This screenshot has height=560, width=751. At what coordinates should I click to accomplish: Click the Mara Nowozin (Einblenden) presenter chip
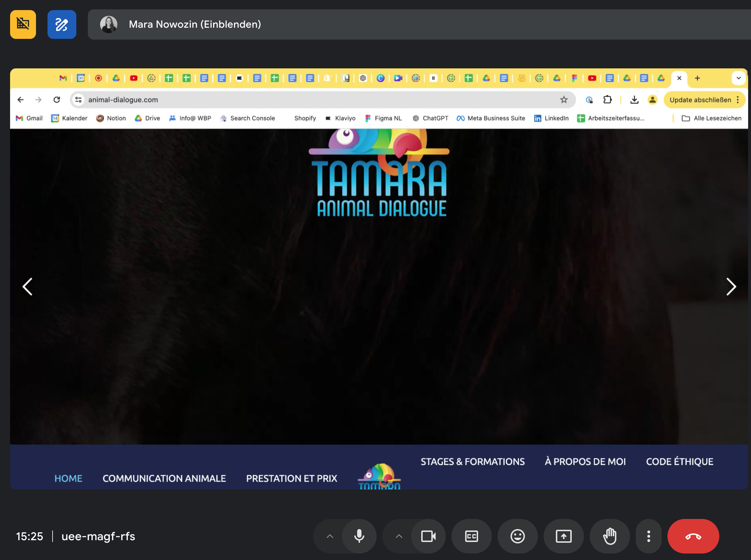pyautogui.click(x=419, y=24)
